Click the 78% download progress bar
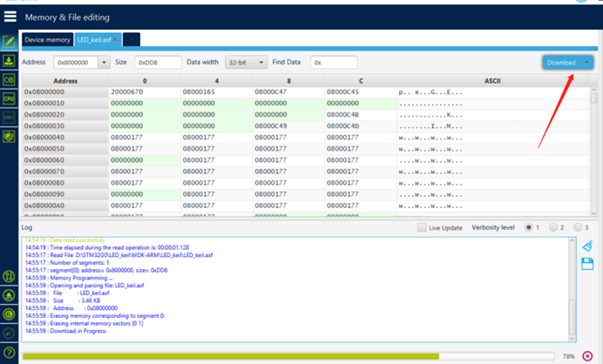Screen dimensions: 603x364 click(x=288, y=356)
